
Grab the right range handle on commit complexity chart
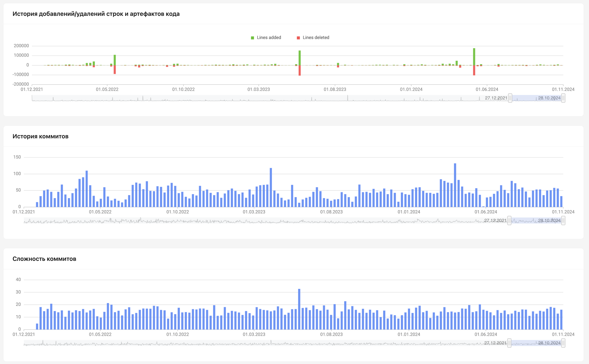[x=563, y=343]
